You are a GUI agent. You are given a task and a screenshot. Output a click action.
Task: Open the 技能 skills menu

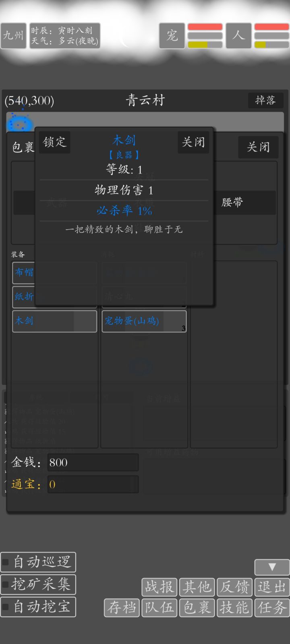click(x=234, y=608)
